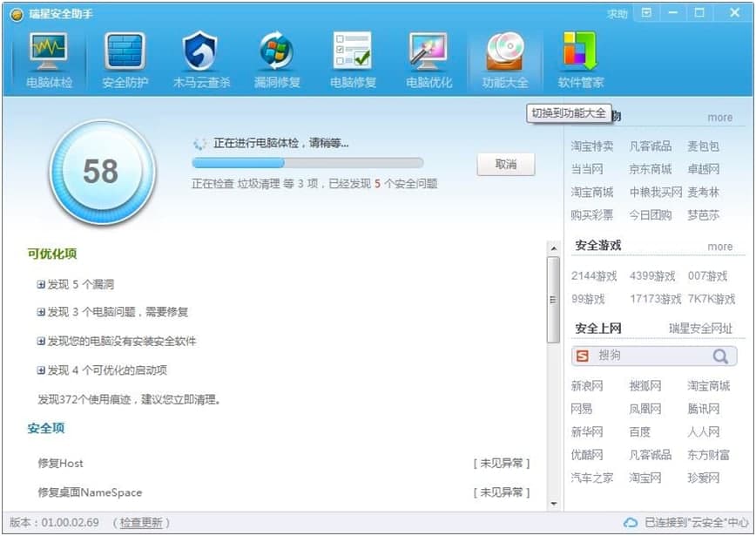Open the 电脑优化 wand icon
The width and height of the screenshot is (756, 536).
coord(429,51)
